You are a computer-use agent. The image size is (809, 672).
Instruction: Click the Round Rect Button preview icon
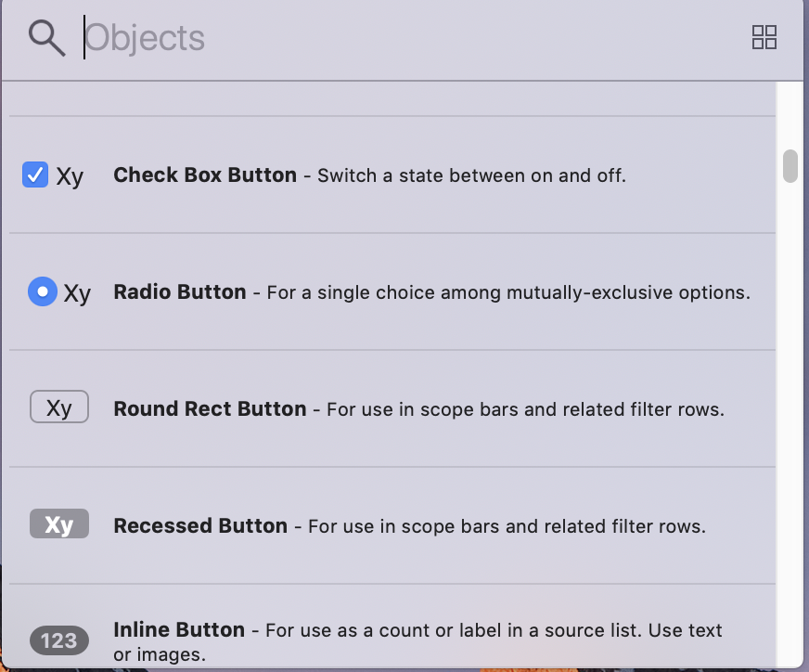point(59,407)
